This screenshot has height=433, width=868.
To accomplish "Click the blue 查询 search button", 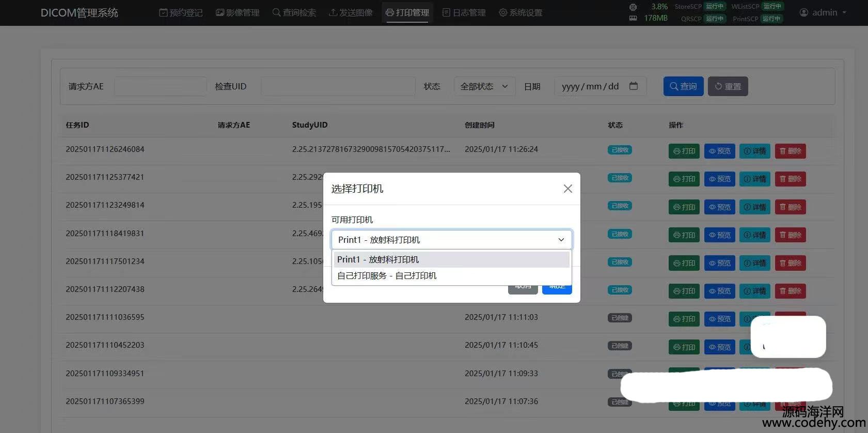I will pyautogui.click(x=683, y=86).
